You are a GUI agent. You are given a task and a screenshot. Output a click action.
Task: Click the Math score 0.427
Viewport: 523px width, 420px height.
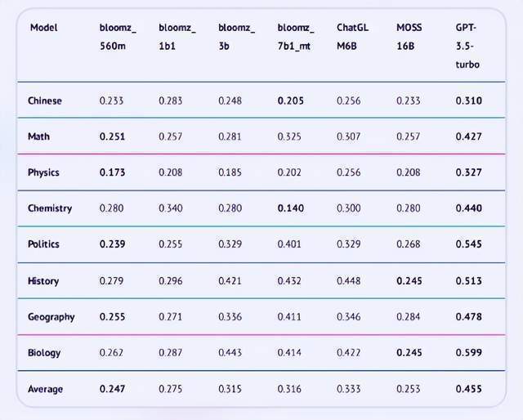tap(468, 136)
